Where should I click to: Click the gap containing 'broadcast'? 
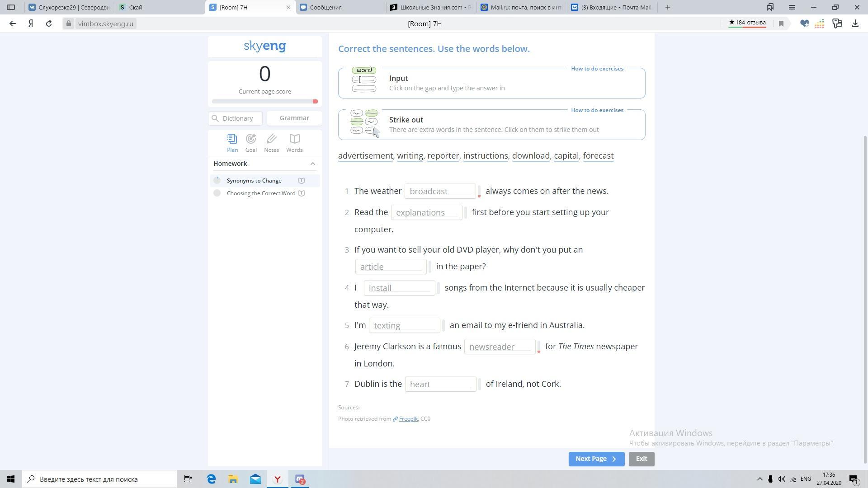440,191
